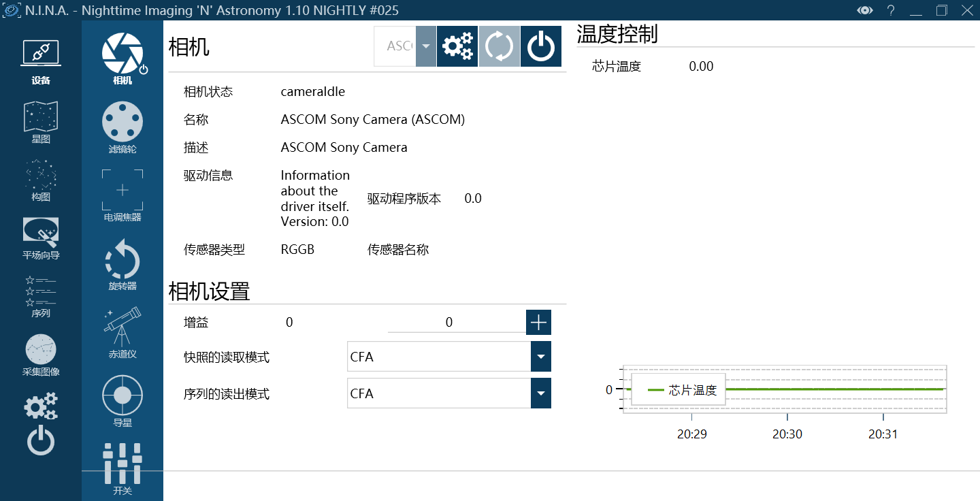Select the 赤道仪 mount telescope icon
Viewport: 980px width, 501px height.
point(122,333)
